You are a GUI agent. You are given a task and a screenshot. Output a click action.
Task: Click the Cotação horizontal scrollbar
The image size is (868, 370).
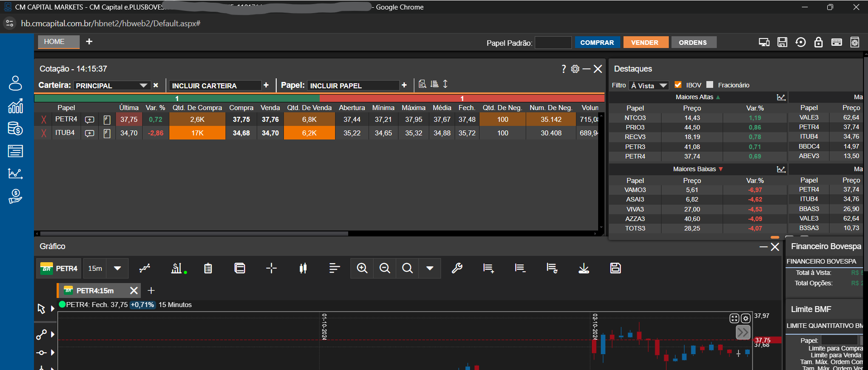pos(195,234)
